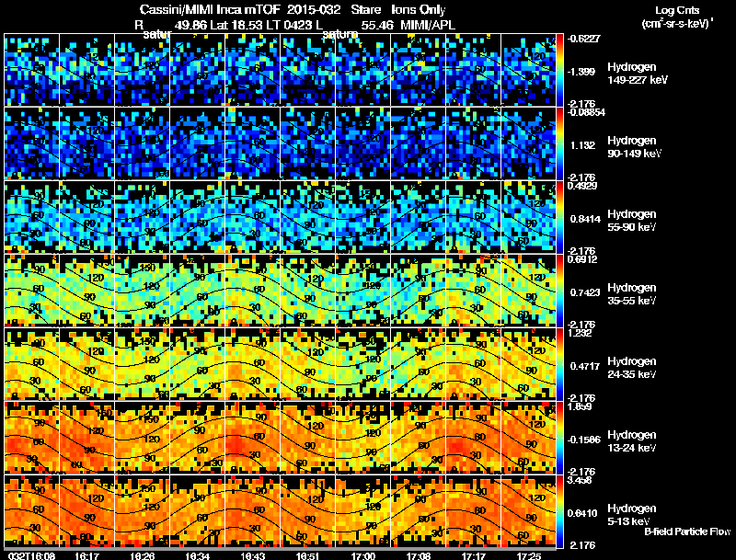The height and width of the screenshot is (560, 736).
Task: Click the '0.4929' colorbar value
Action: (582, 186)
